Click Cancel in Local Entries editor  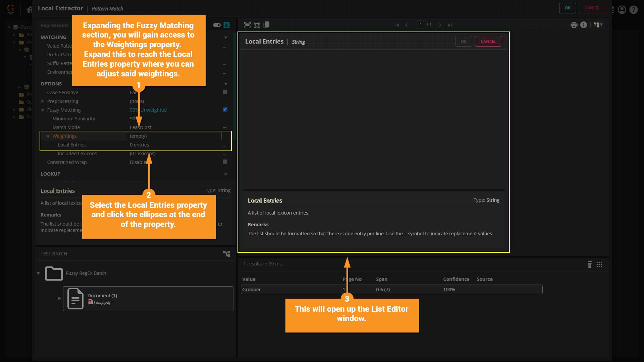point(488,41)
